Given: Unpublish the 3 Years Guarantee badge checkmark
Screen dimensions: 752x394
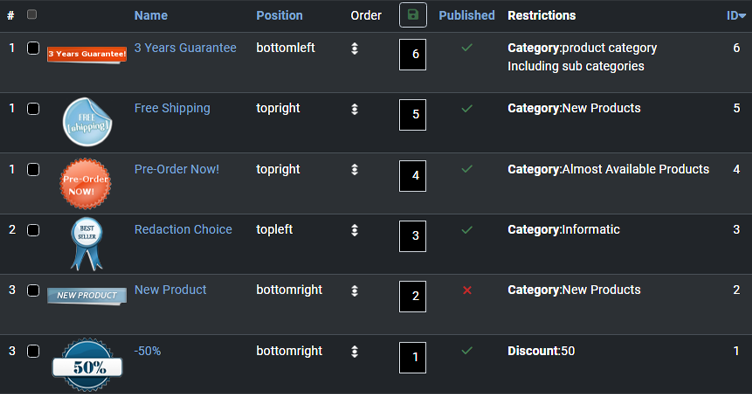Looking at the screenshot, I should 467,48.
